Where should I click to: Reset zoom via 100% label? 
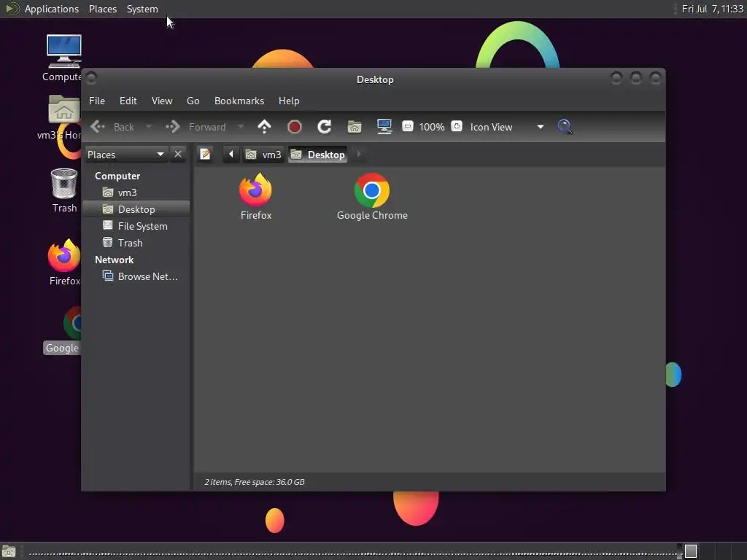point(432,127)
